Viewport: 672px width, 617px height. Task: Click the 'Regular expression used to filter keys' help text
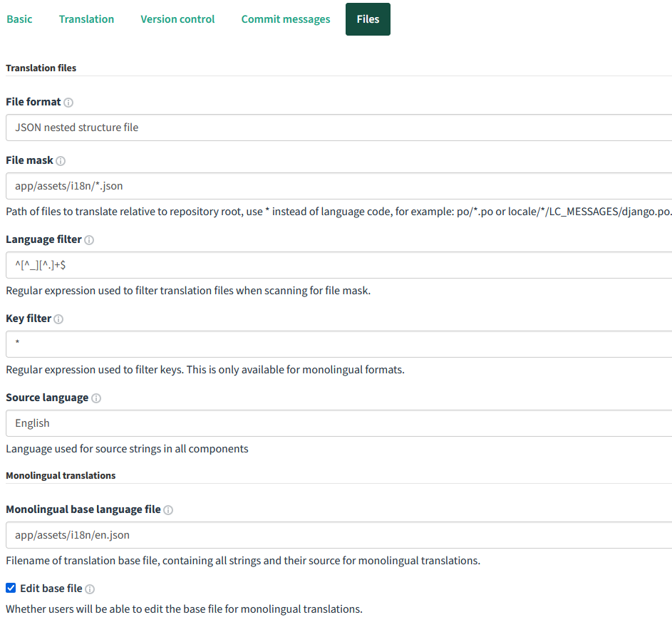205,370
